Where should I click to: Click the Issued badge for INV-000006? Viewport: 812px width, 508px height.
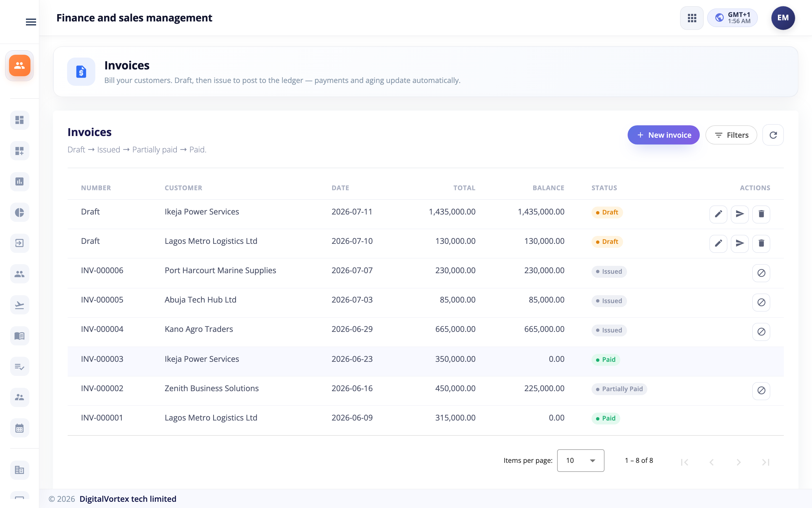tap(609, 271)
